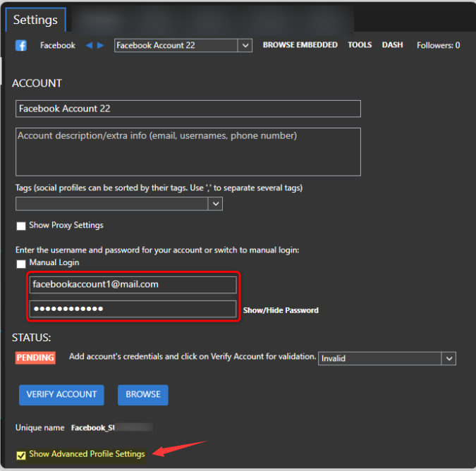Click the password input field

pyautogui.click(x=133, y=309)
